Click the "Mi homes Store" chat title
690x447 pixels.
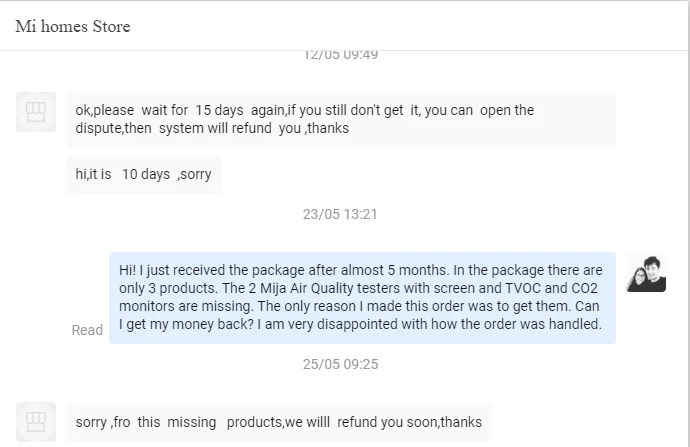coord(73,26)
